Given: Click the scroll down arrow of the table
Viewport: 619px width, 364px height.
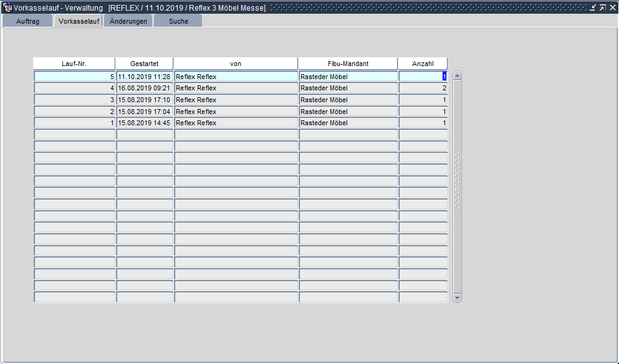Looking at the screenshot, I should coord(457,298).
